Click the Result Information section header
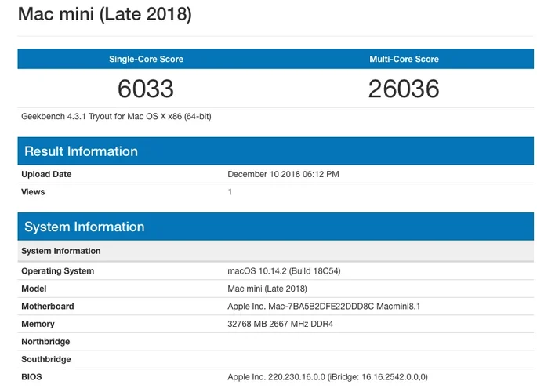 (276, 151)
